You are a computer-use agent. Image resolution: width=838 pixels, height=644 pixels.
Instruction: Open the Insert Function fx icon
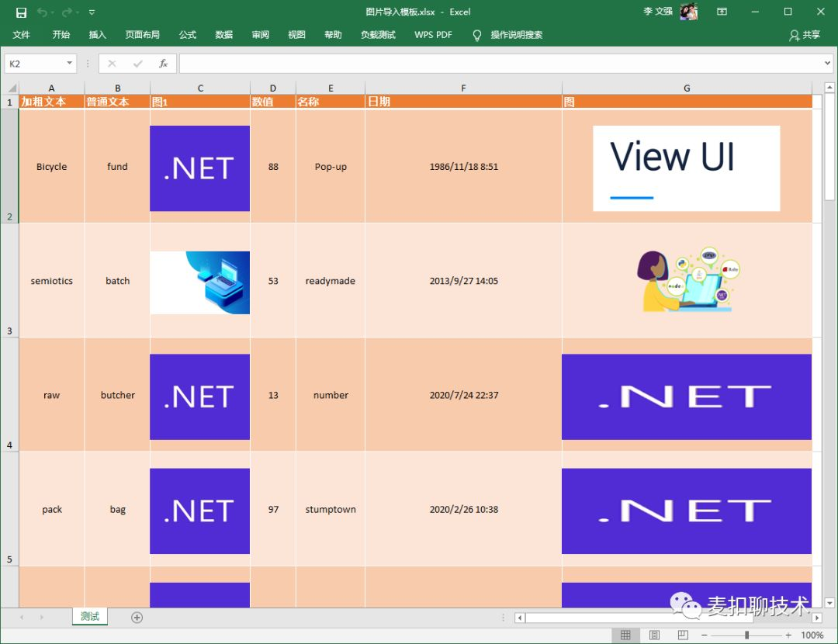(x=164, y=64)
